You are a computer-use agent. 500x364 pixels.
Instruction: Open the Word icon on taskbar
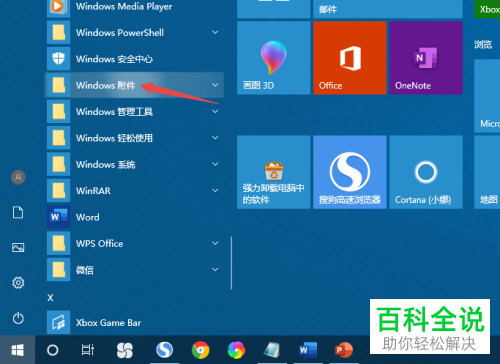(308, 350)
